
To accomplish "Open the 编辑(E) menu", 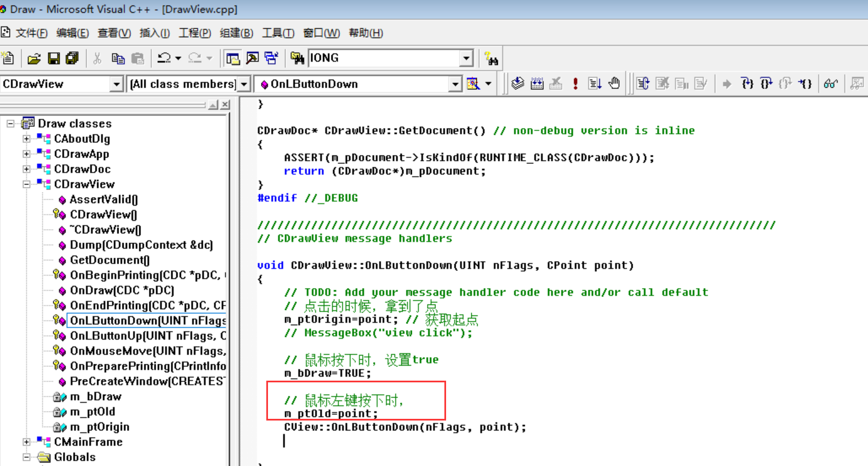I will click(x=72, y=33).
